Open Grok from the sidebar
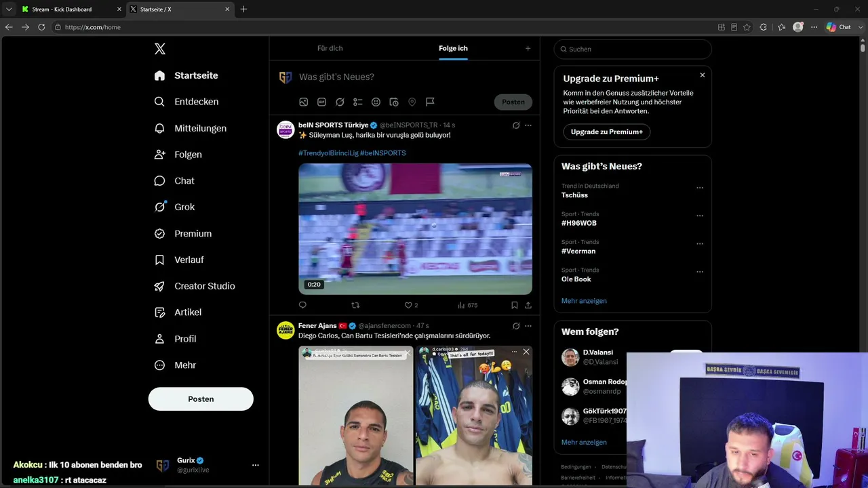This screenshot has height=488, width=868. point(174,207)
